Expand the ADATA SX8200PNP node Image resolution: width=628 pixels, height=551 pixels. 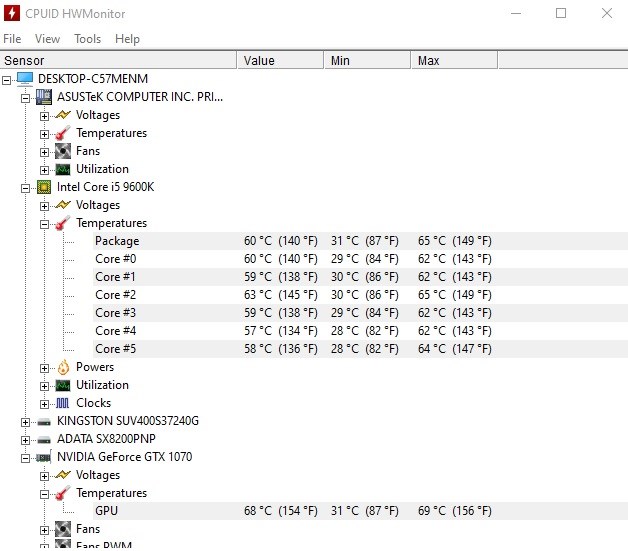[25, 440]
